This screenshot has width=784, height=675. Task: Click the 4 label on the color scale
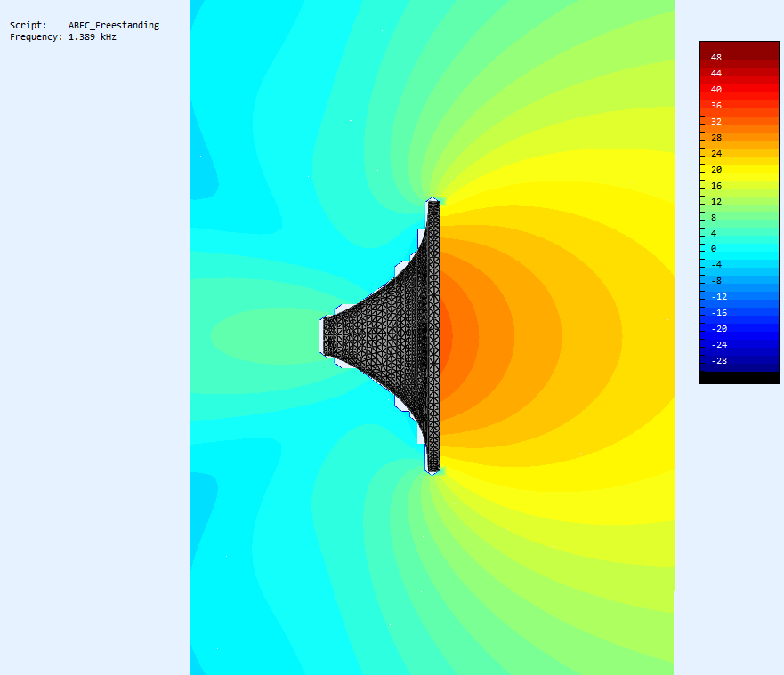tap(714, 233)
